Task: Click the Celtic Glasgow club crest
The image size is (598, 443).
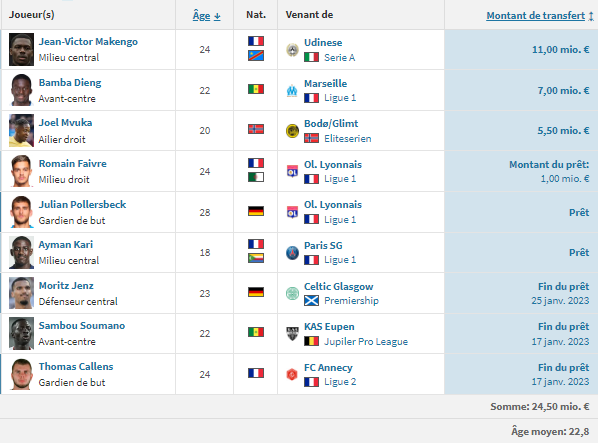Action: pos(293,293)
